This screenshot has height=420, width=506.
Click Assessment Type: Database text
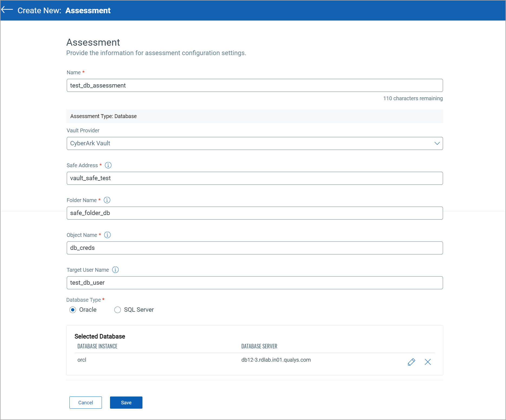(x=104, y=116)
